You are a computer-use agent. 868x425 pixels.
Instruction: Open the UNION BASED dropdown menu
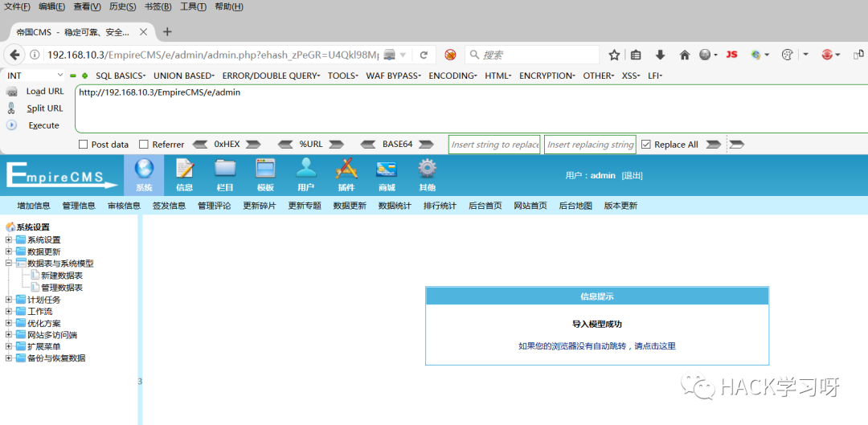coord(184,76)
